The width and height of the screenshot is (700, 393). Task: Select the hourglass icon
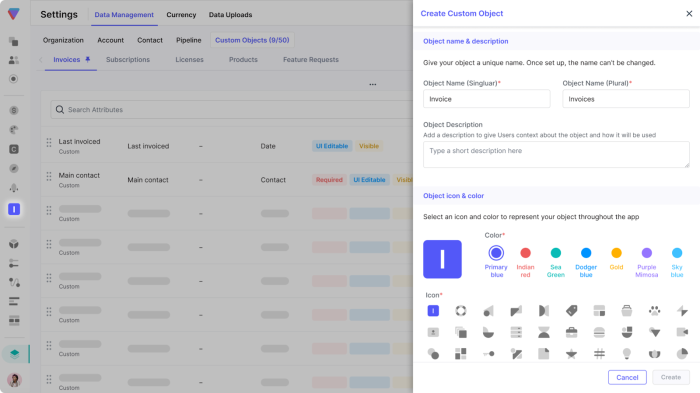(x=544, y=332)
